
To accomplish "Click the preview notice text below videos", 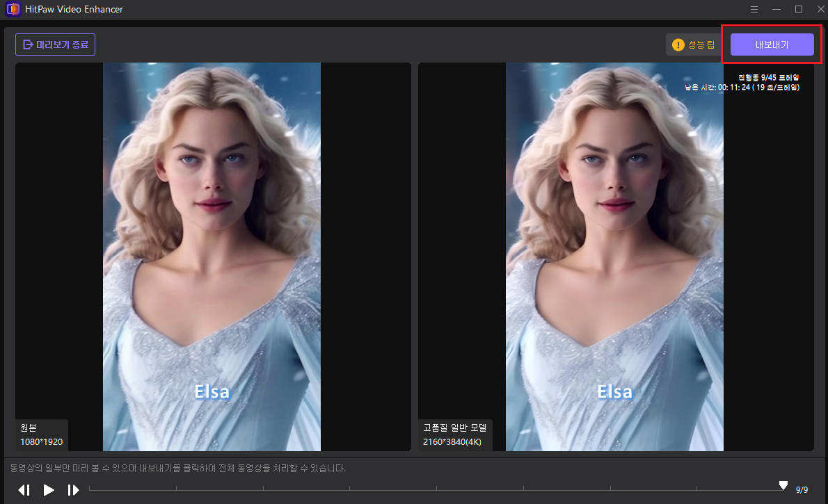I will click(177, 468).
